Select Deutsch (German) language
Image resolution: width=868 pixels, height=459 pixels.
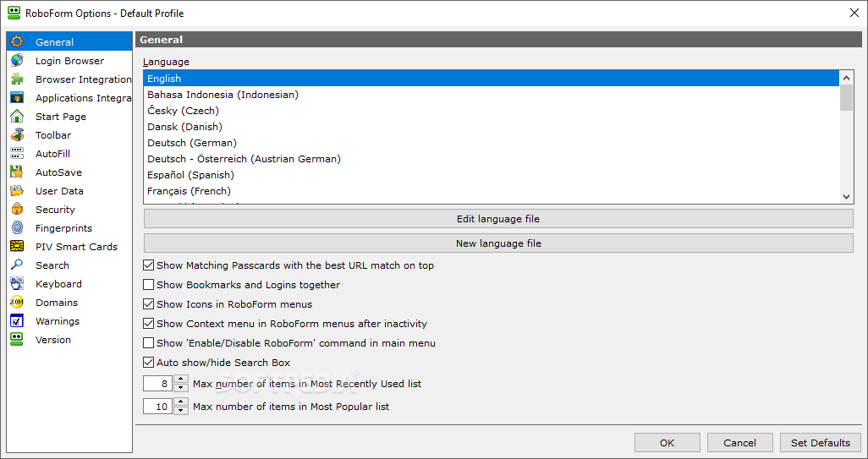pos(491,143)
